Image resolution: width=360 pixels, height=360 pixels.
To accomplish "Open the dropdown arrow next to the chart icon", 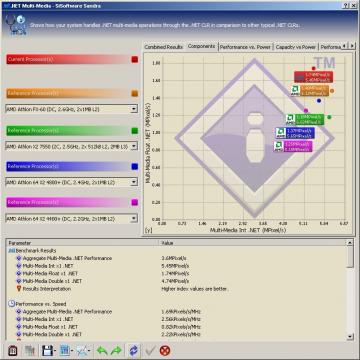I will [x=72, y=351].
